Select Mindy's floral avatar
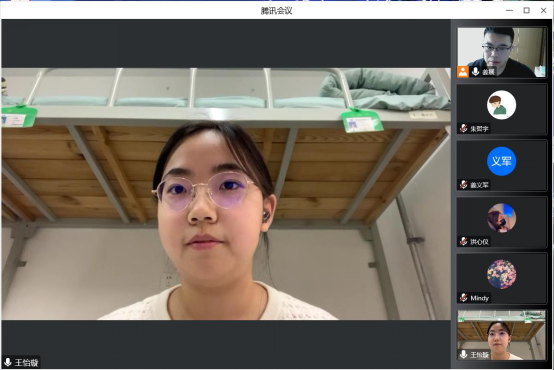 point(501,274)
